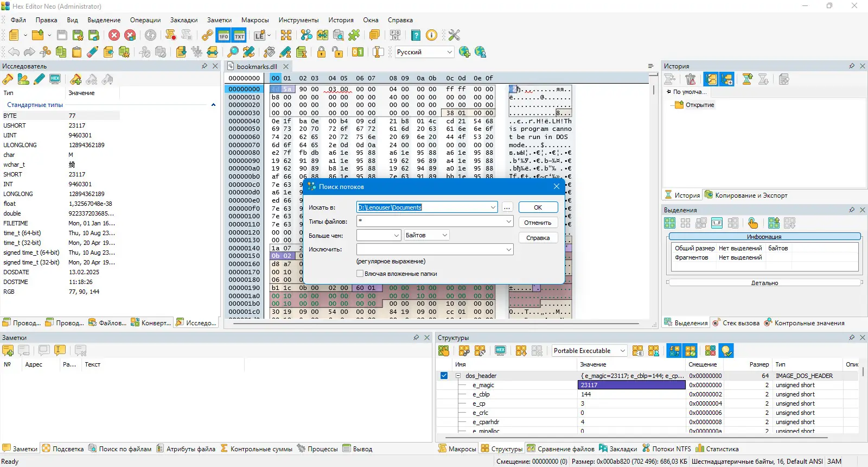Click the Отменить button in dialog
The image size is (868, 467).
point(538,223)
